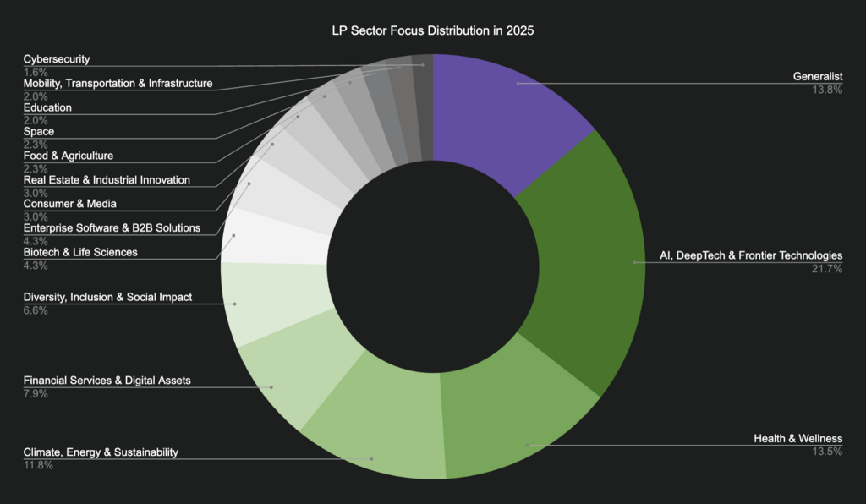
Task: Select the Real Estate & Industrial Innovation label
Action: 107,180
